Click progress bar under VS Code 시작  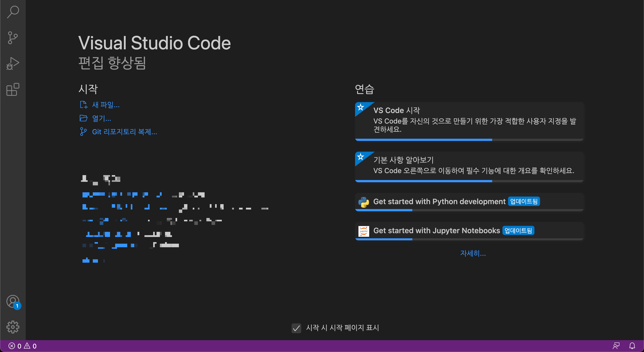coord(469,140)
